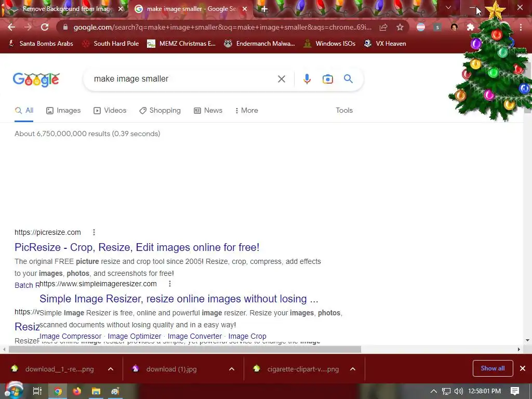Screen dimensions: 532x399
Task: Open the VX Heaven bookmark
Action: tap(385, 44)
